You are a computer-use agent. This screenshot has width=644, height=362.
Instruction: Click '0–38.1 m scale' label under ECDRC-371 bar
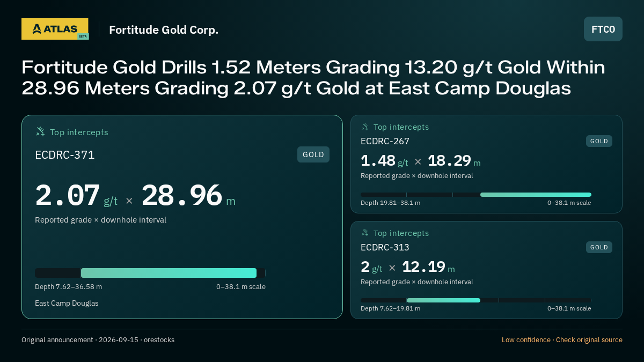(x=241, y=286)
